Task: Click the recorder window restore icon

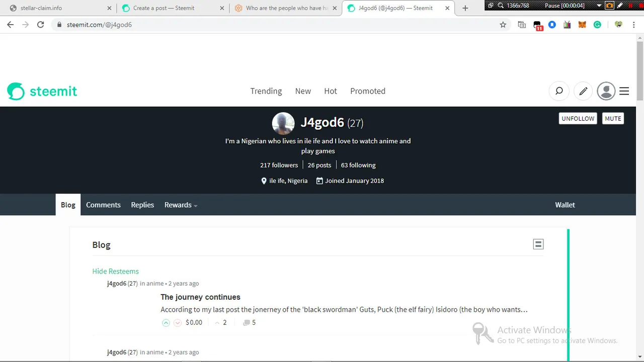Action: [491, 5]
